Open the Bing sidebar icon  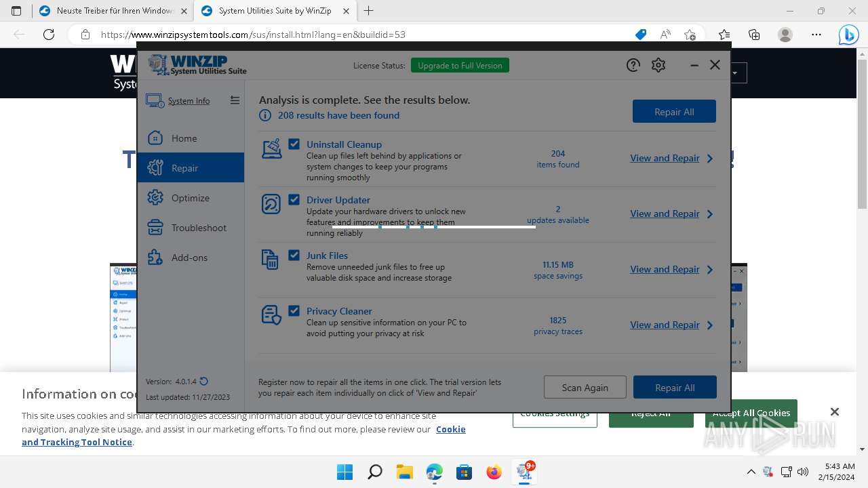[x=848, y=35]
